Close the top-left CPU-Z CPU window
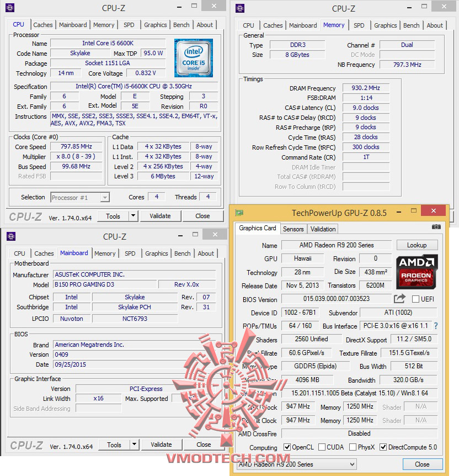The height and width of the screenshot is (476, 459). tap(214, 6)
